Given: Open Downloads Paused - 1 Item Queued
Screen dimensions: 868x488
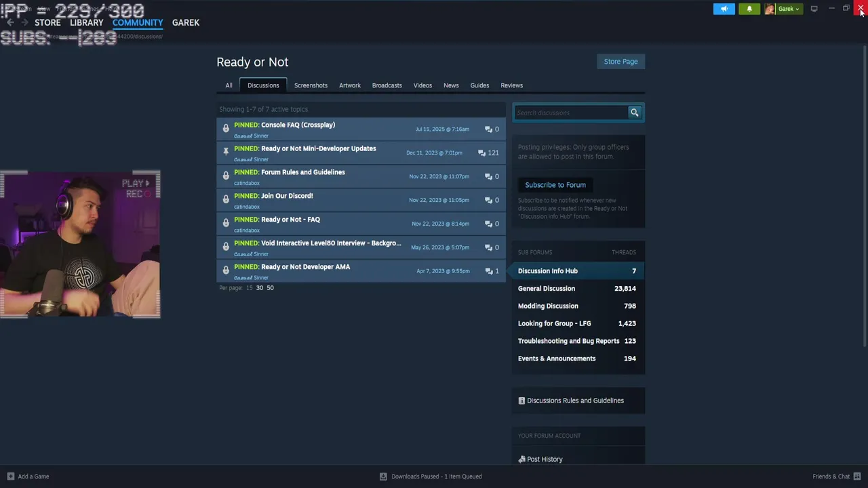Looking at the screenshot, I should click(436, 476).
